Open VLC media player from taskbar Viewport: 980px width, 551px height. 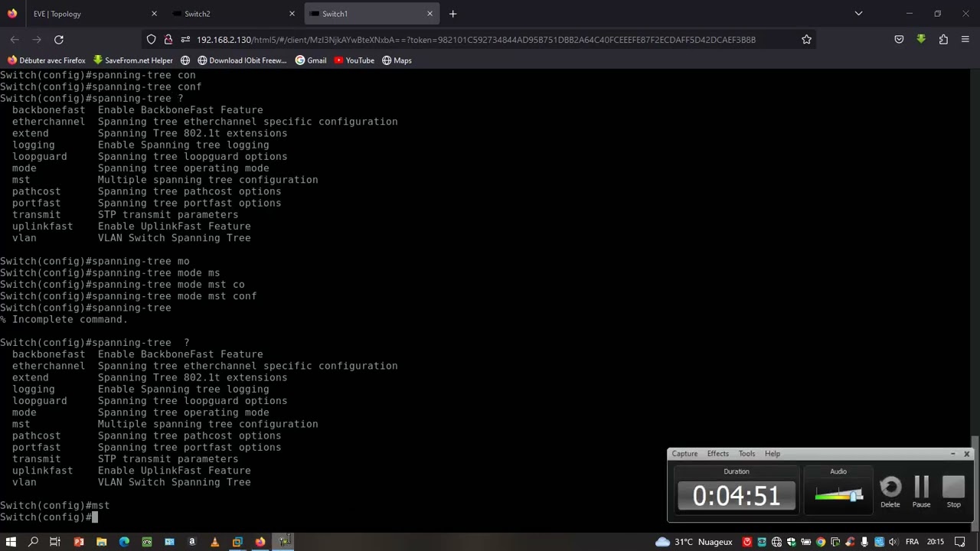pos(214,542)
